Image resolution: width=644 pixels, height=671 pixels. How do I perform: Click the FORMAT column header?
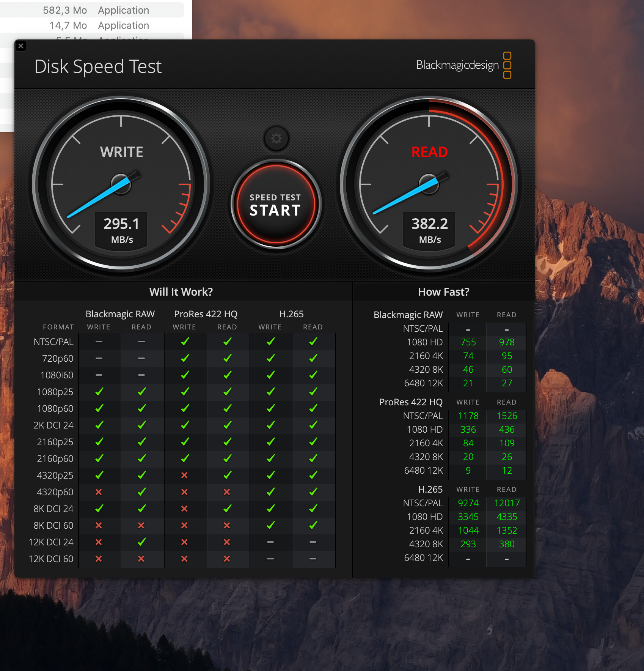(x=58, y=327)
